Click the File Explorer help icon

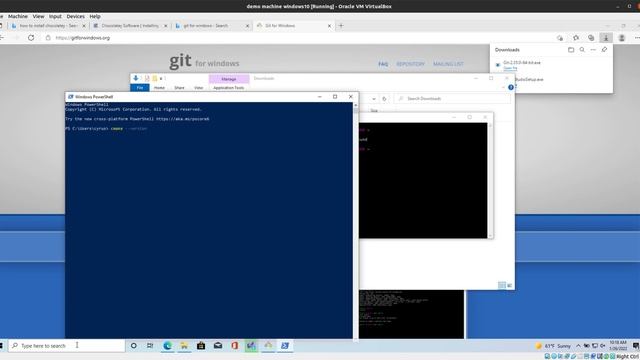pos(511,87)
